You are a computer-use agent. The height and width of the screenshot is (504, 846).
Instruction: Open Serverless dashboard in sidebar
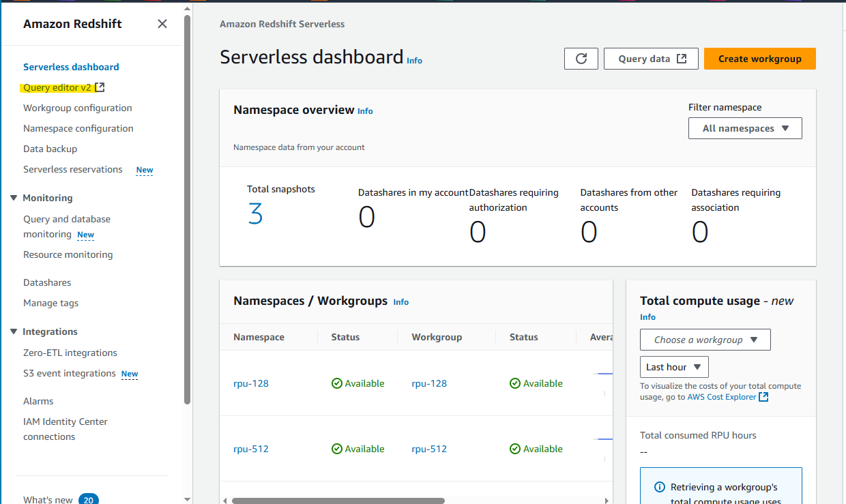pos(71,67)
